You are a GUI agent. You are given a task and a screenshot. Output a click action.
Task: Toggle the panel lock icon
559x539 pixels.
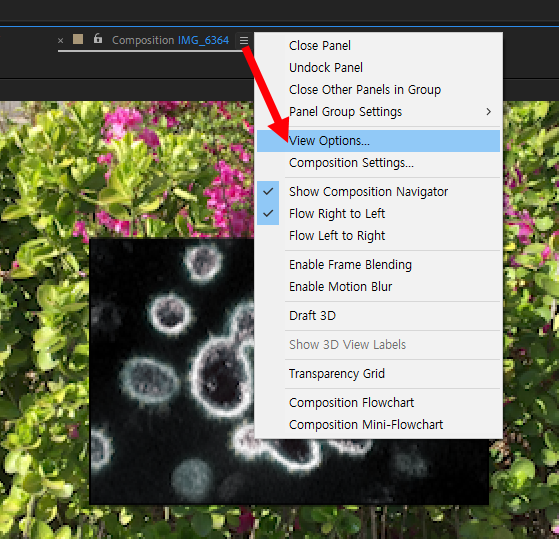click(x=98, y=38)
